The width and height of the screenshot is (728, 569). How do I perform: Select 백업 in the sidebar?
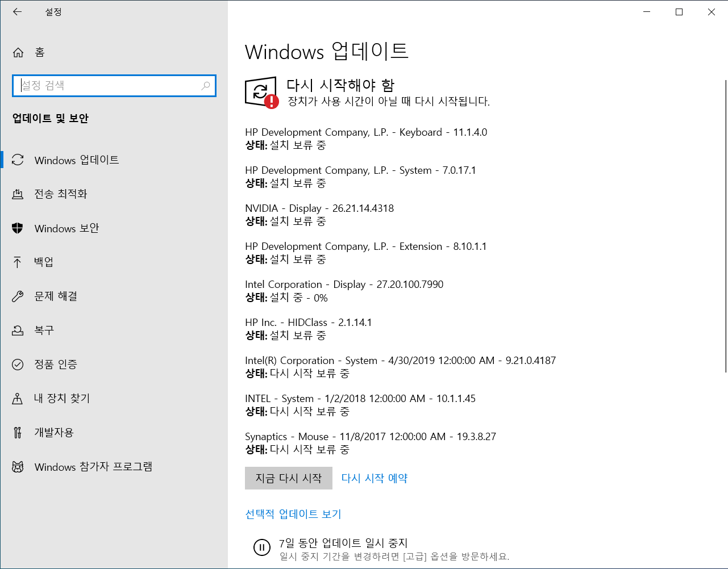click(114, 262)
